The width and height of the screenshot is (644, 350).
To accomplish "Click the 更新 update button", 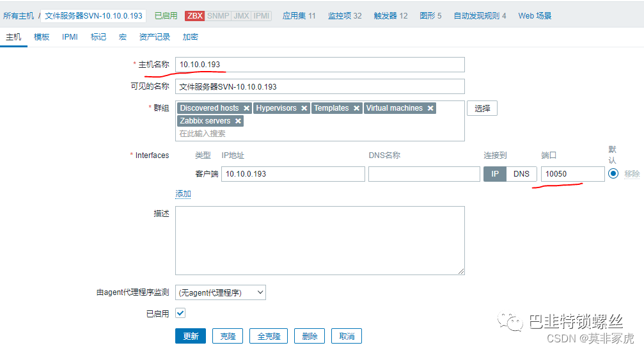I will coord(191,336).
